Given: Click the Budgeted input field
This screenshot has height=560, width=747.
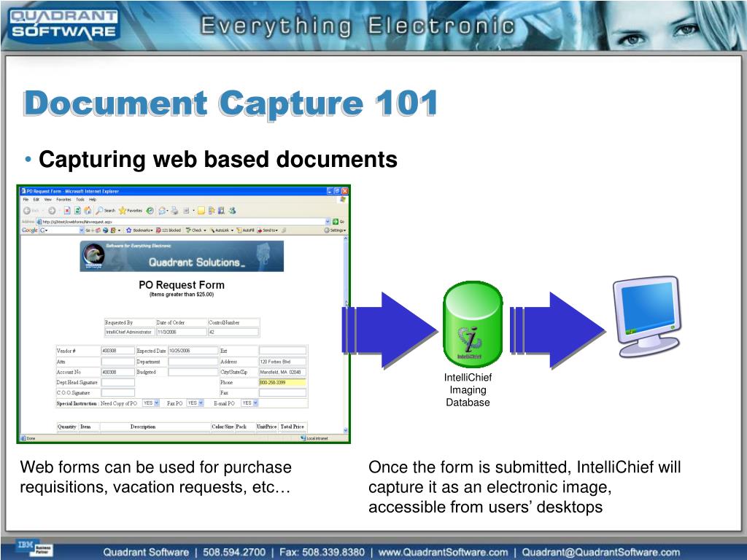Looking at the screenshot, I should [193, 372].
